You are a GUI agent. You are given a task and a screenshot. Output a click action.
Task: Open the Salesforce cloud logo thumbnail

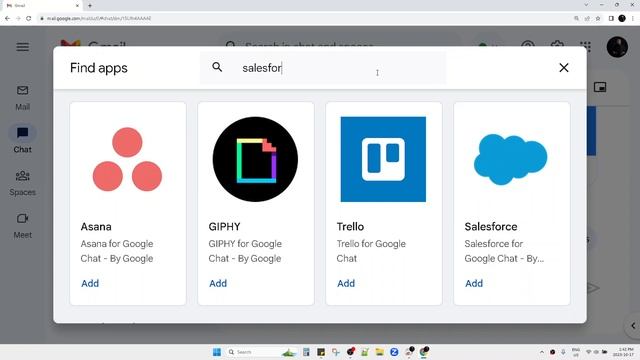click(x=511, y=159)
